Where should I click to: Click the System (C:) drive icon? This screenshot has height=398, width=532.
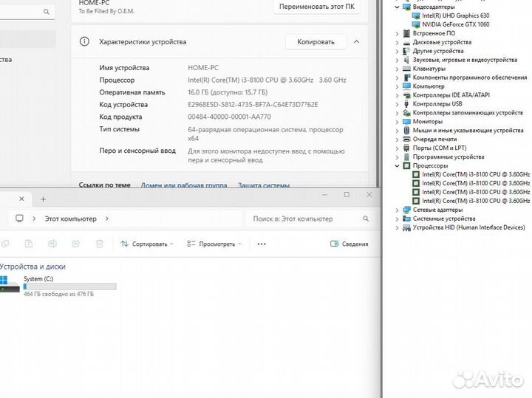click(x=10, y=284)
